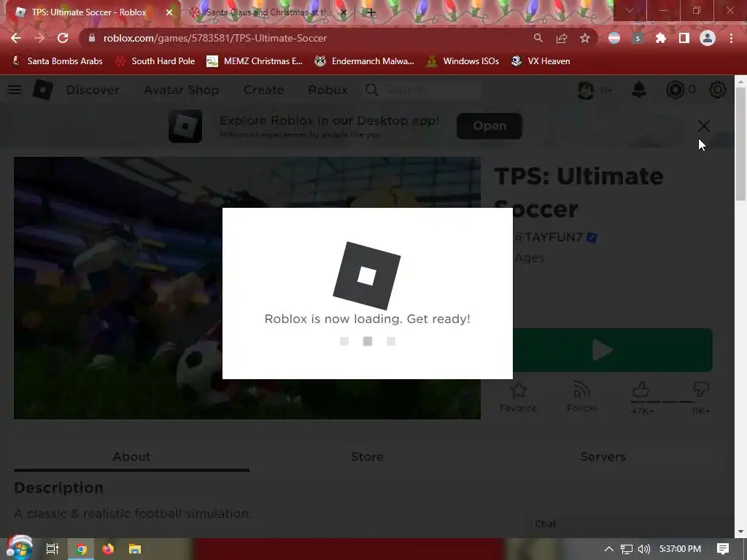747x560 pixels.
Task: Go to Roblox home logo
Action: coord(43,90)
